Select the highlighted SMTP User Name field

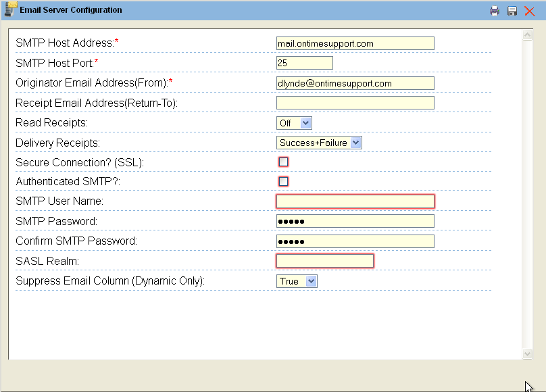coord(355,201)
